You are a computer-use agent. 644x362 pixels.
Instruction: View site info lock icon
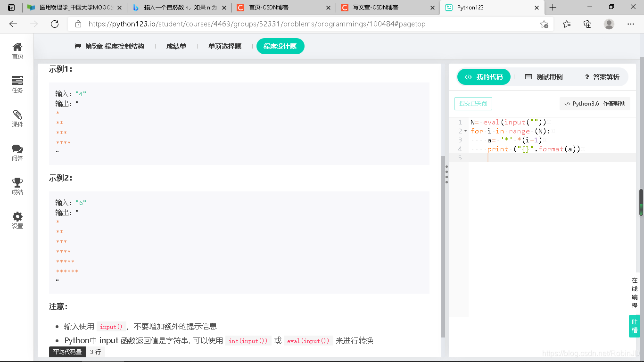(78, 24)
